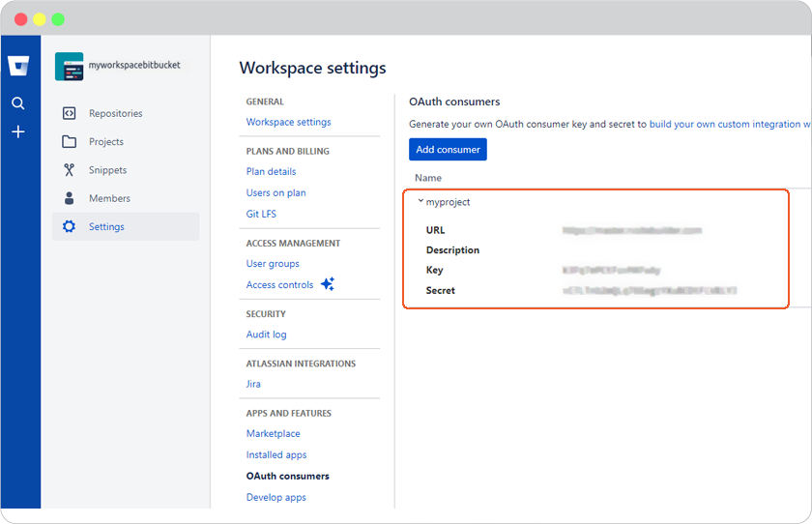812x524 pixels.
Task: Click the myproject consumer name
Action: coord(448,202)
